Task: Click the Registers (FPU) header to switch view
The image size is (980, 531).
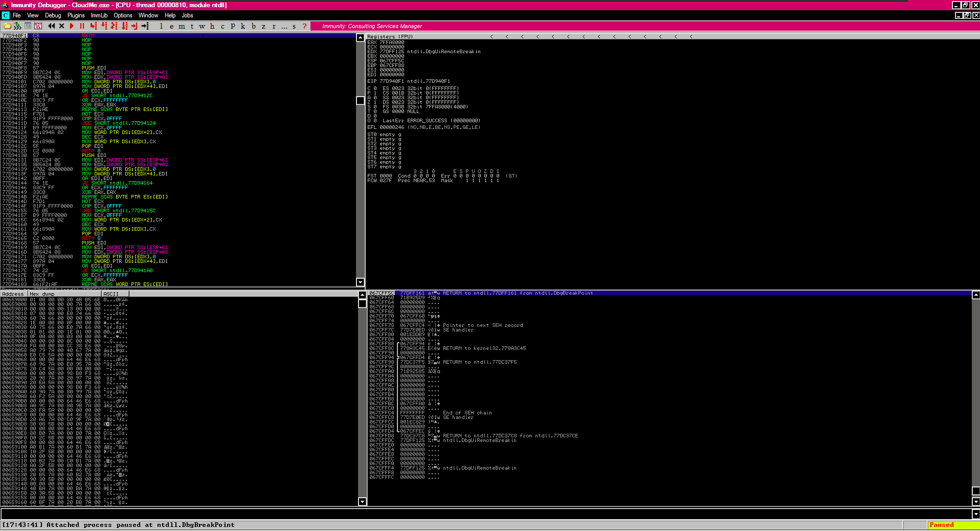Action: pyautogui.click(x=390, y=36)
